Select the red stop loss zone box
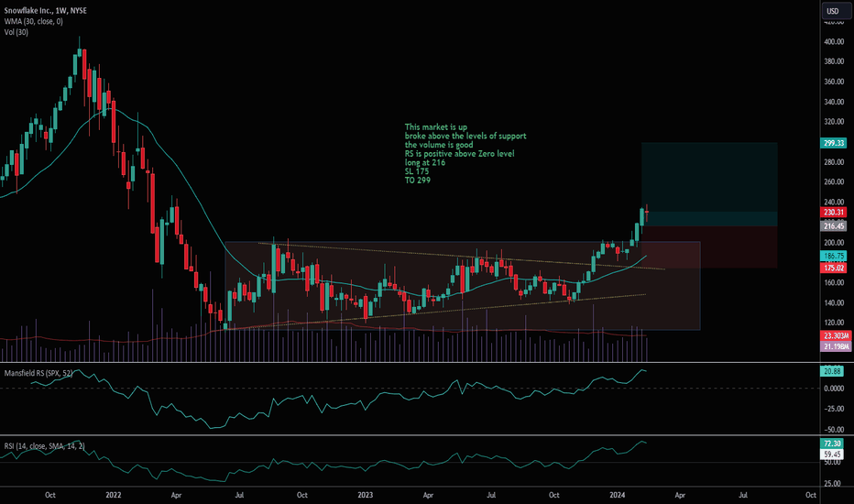 coord(709,247)
